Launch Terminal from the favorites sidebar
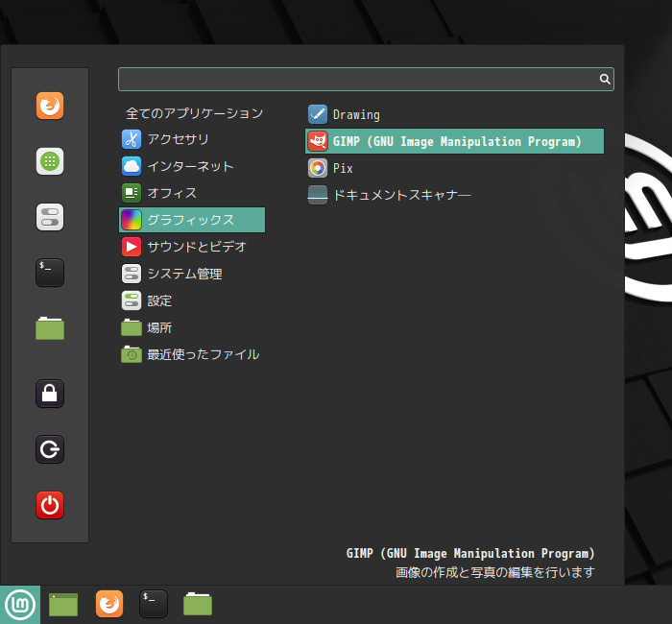This screenshot has height=624, width=672. (50, 273)
